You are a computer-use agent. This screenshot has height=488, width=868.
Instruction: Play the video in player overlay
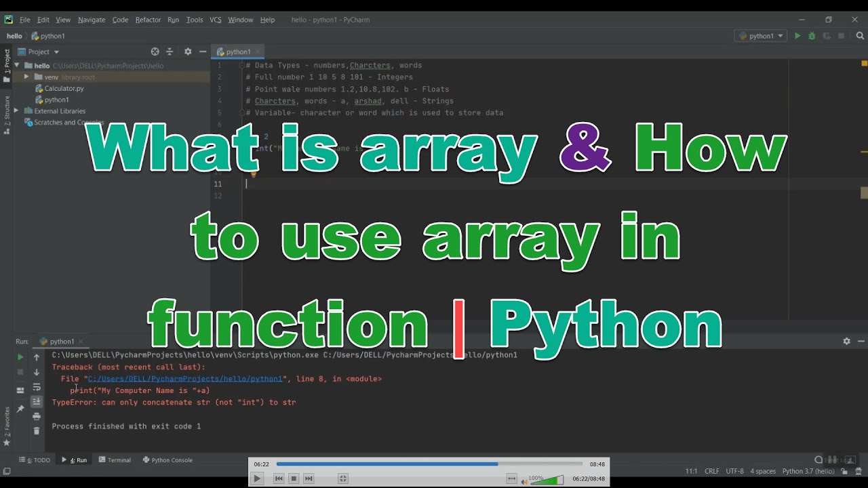point(257,479)
